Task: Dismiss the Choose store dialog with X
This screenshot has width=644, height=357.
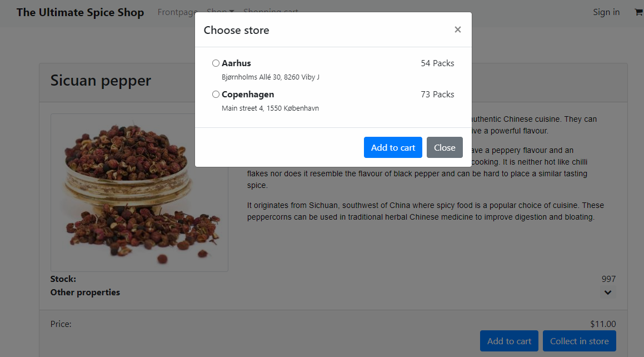Action: [457, 29]
